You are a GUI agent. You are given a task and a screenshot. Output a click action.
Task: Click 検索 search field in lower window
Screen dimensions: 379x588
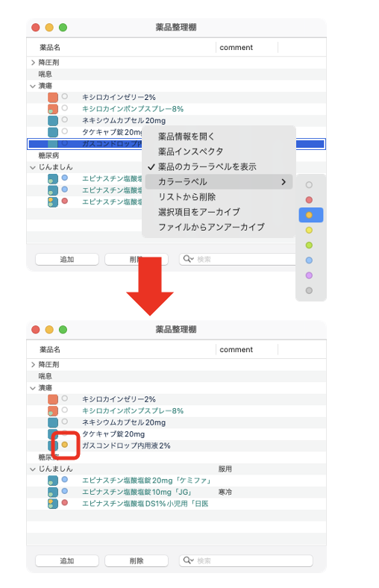246,560
